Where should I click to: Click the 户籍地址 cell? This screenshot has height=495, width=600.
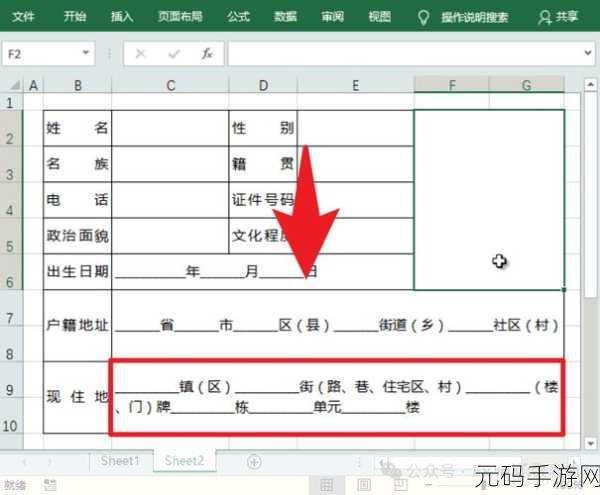[x=78, y=326]
